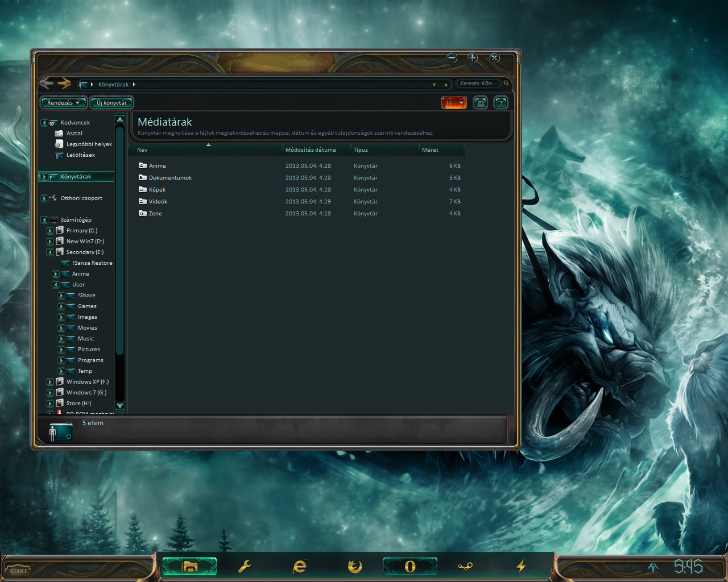728x582 pixels.
Task: Sort by the Név column header
Action: coord(205,150)
